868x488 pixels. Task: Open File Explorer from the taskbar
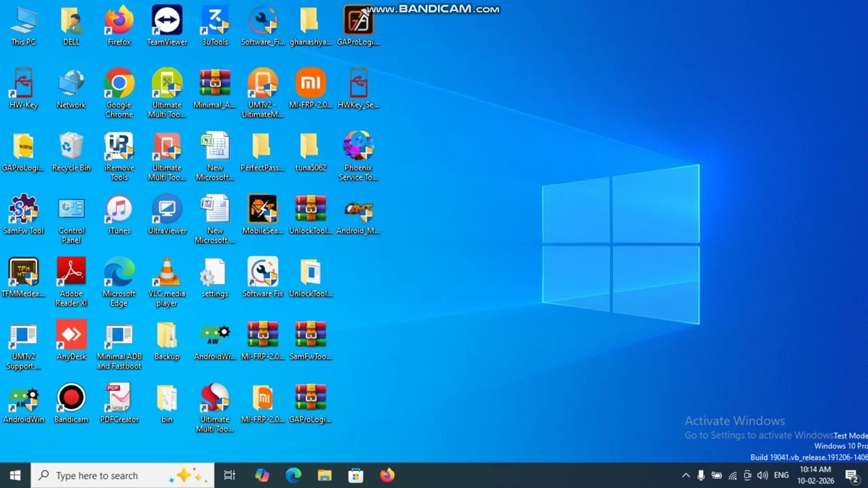pyautogui.click(x=324, y=475)
